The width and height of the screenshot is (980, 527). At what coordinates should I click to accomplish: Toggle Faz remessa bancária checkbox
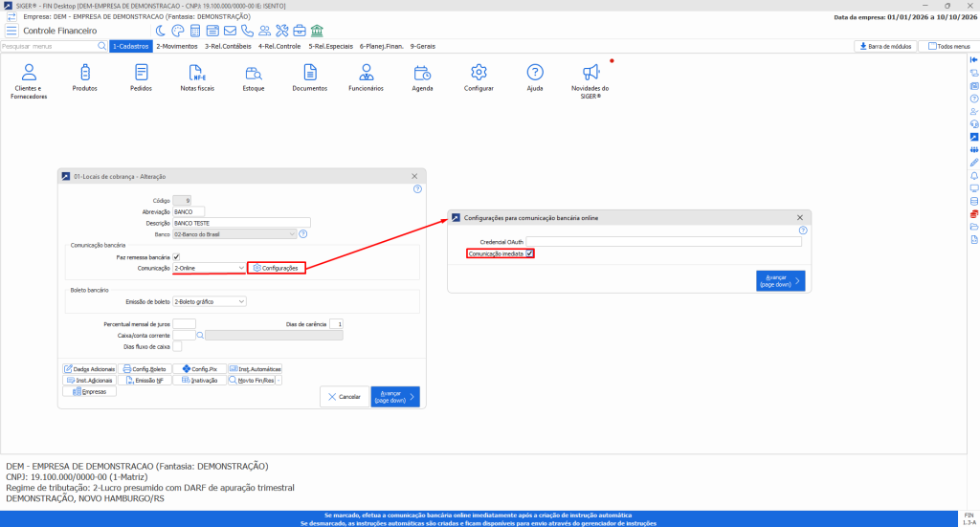[176, 256]
